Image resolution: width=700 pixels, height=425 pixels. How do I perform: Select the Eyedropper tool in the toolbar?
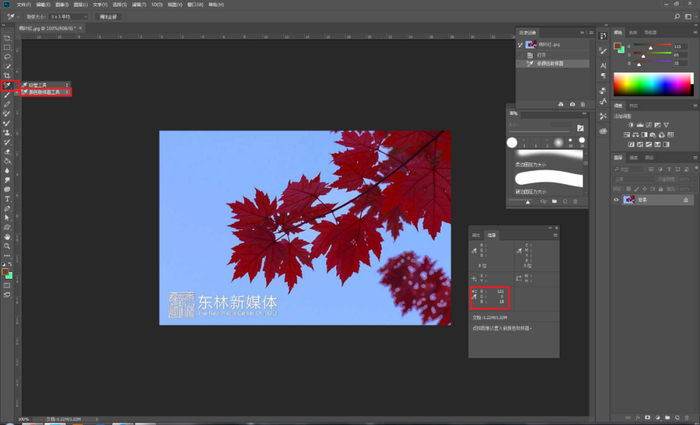tap(7, 85)
